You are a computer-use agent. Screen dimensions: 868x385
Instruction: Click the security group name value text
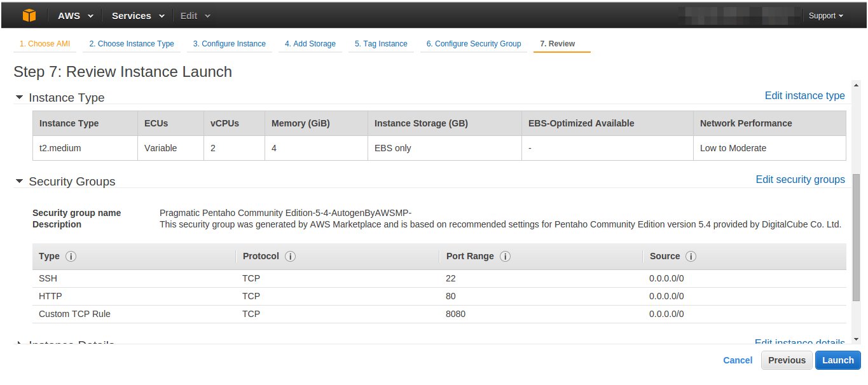point(286,213)
